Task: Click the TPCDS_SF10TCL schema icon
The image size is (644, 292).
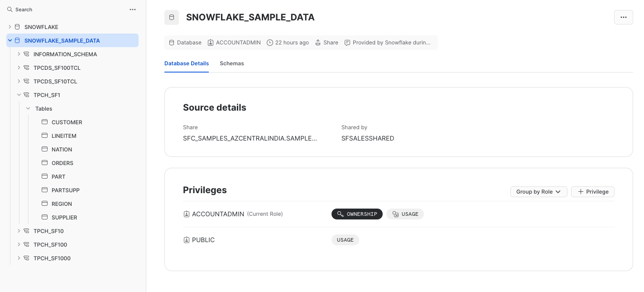Action: pos(26,81)
